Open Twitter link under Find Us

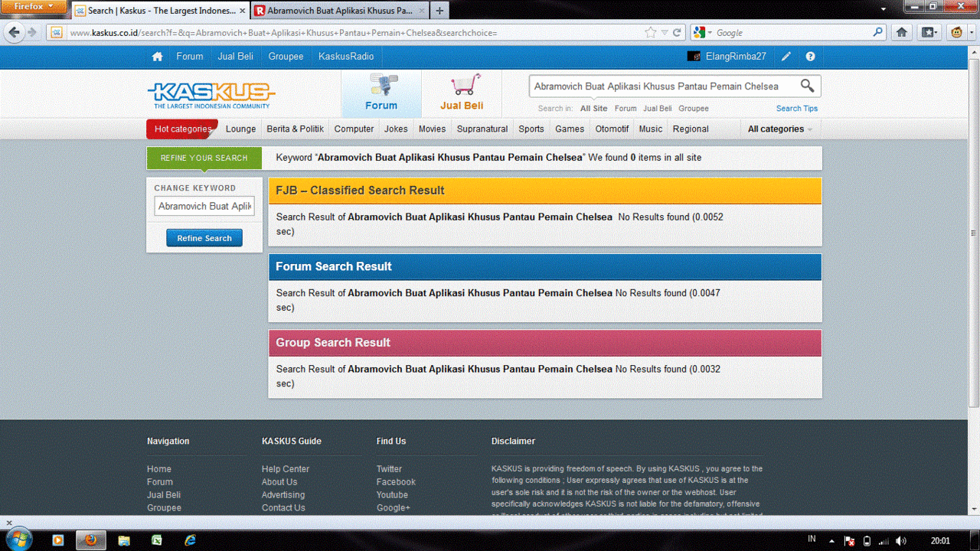[389, 469]
